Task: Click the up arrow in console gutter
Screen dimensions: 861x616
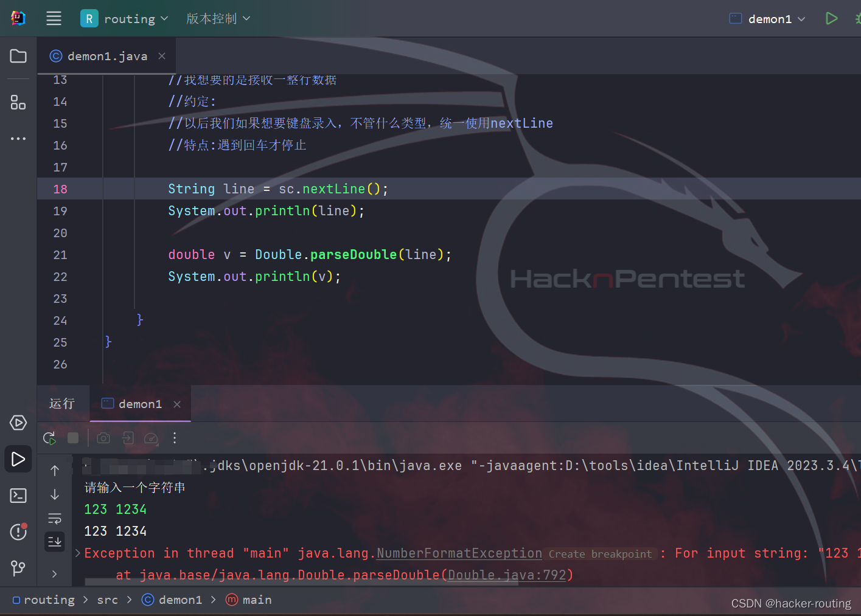Action: (x=55, y=471)
